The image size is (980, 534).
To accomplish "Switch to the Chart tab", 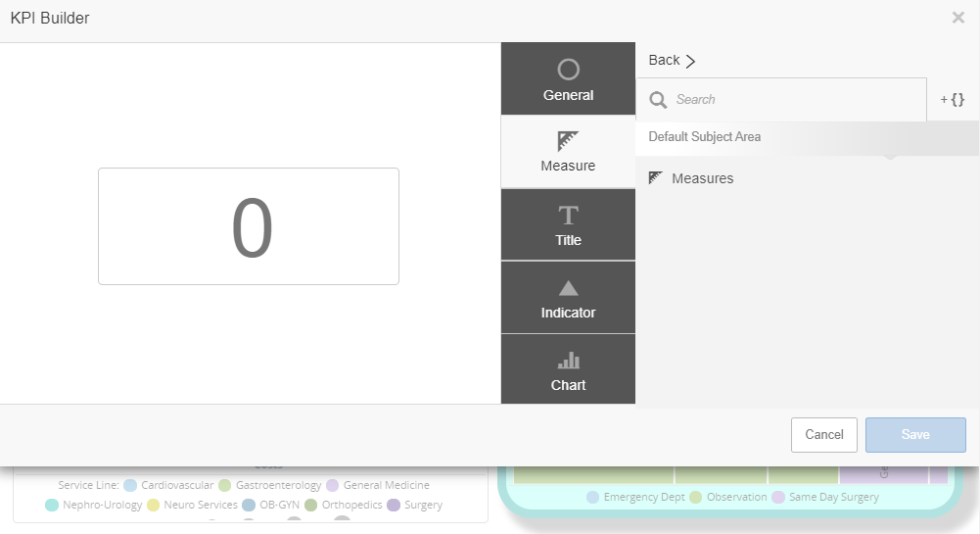I will [568, 369].
